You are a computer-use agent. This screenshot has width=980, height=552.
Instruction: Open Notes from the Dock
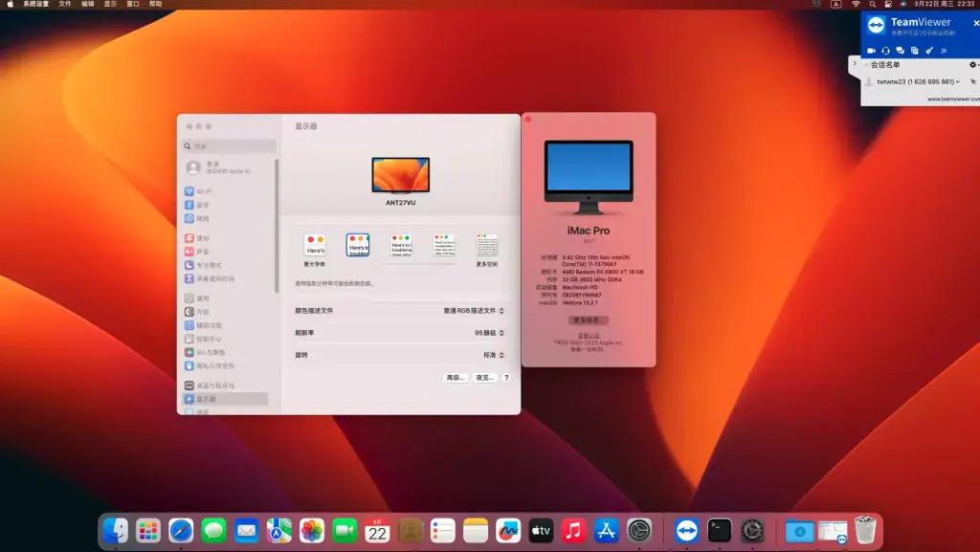(476, 531)
